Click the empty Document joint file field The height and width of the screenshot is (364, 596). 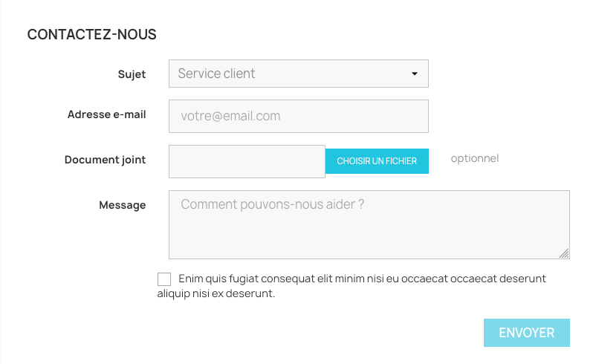pos(247,161)
